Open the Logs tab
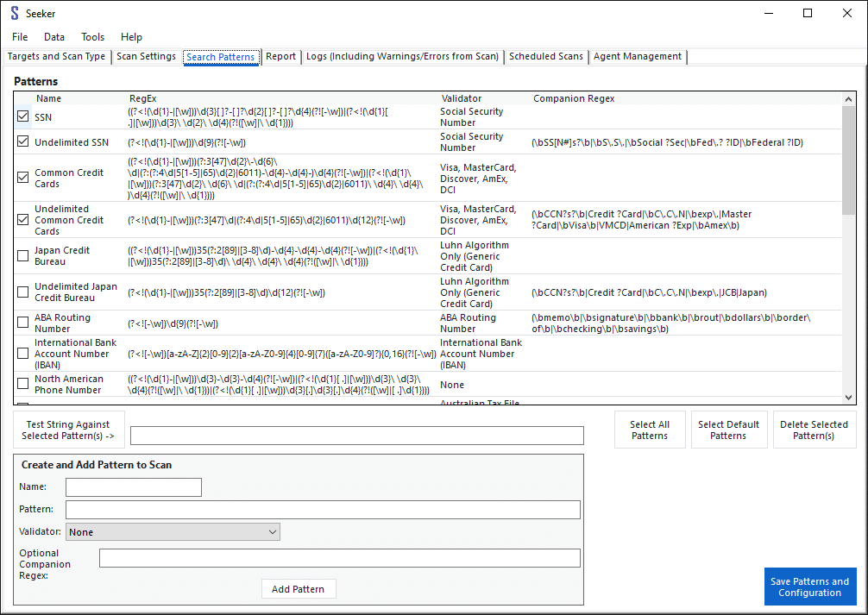The width and height of the screenshot is (868, 615). tap(402, 56)
